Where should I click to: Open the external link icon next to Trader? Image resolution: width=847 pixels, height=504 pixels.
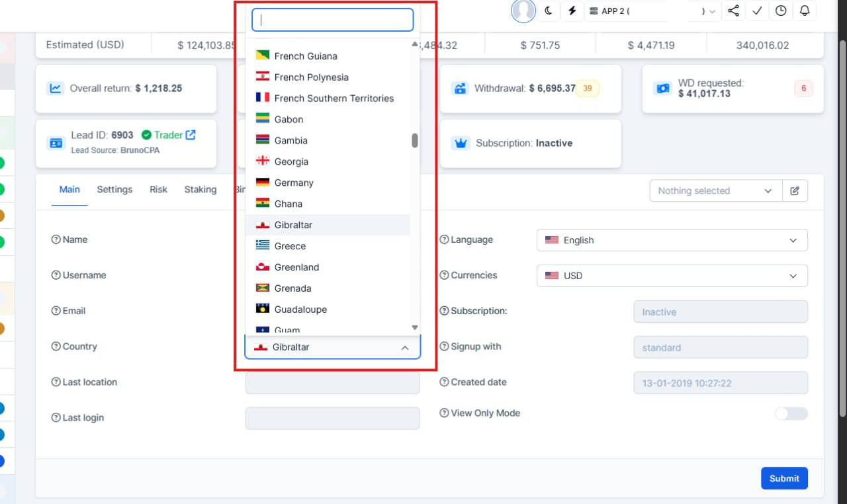tap(191, 135)
